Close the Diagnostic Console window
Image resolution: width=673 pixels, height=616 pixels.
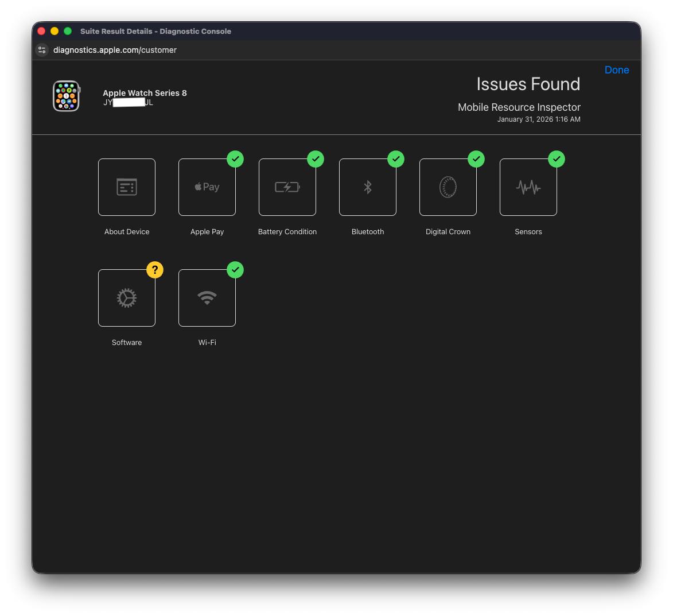[42, 31]
